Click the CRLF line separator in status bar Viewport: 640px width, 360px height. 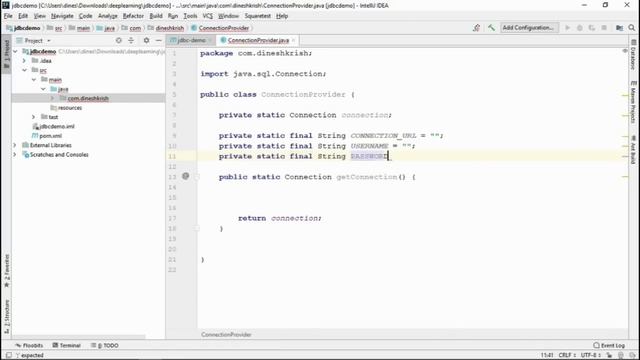pos(567,355)
